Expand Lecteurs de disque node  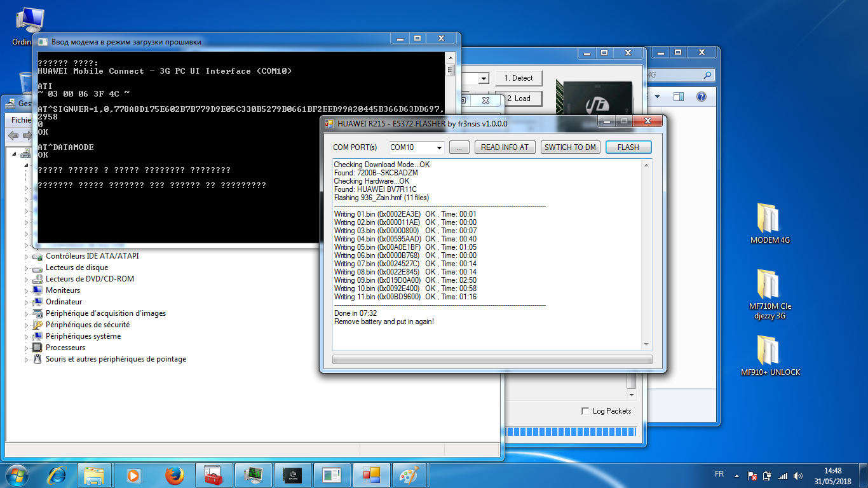click(x=27, y=268)
